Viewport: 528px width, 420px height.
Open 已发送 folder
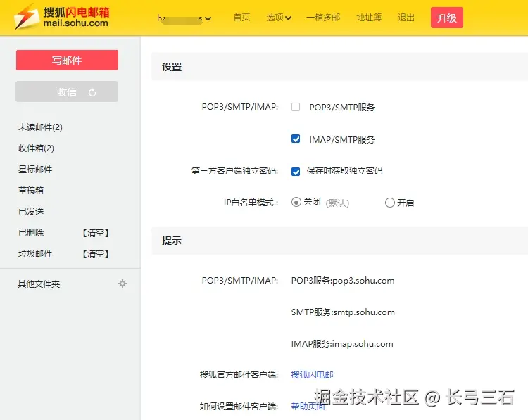(x=31, y=212)
